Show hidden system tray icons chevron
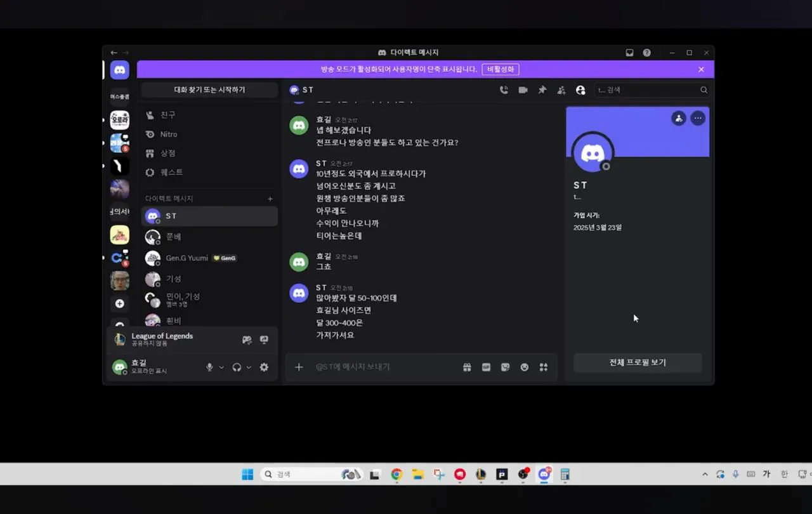The width and height of the screenshot is (812, 514). [705, 474]
